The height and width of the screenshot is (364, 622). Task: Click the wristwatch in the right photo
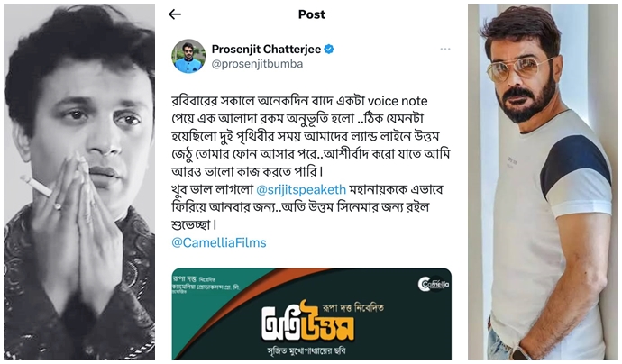click(520, 353)
